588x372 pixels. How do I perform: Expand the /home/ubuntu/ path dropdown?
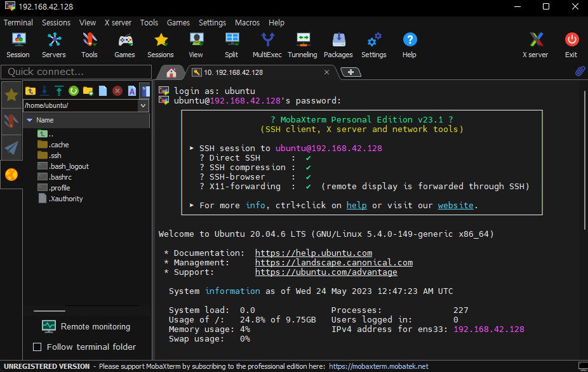144,105
